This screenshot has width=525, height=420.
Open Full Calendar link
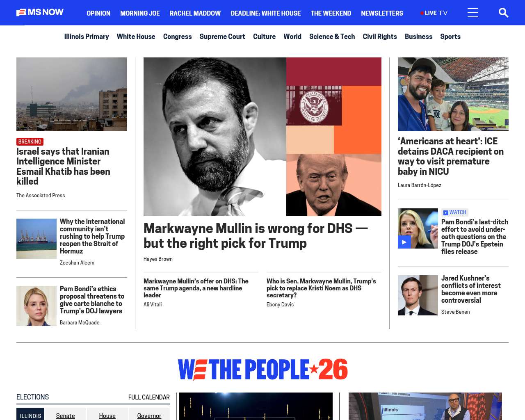click(x=149, y=397)
